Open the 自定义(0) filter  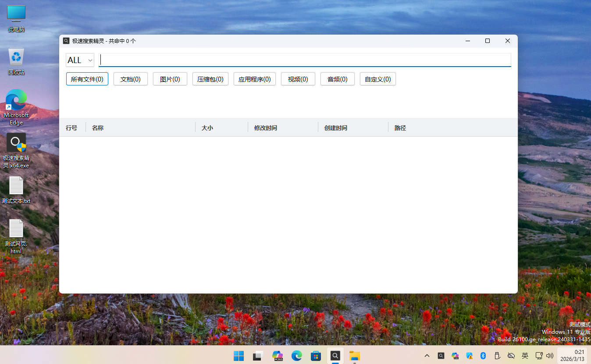[378, 79]
